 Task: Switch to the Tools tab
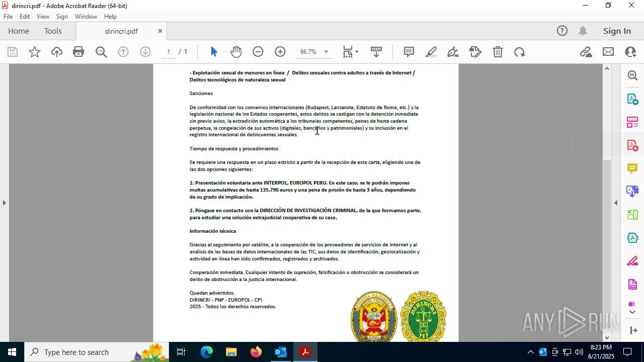pyautogui.click(x=53, y=31)
